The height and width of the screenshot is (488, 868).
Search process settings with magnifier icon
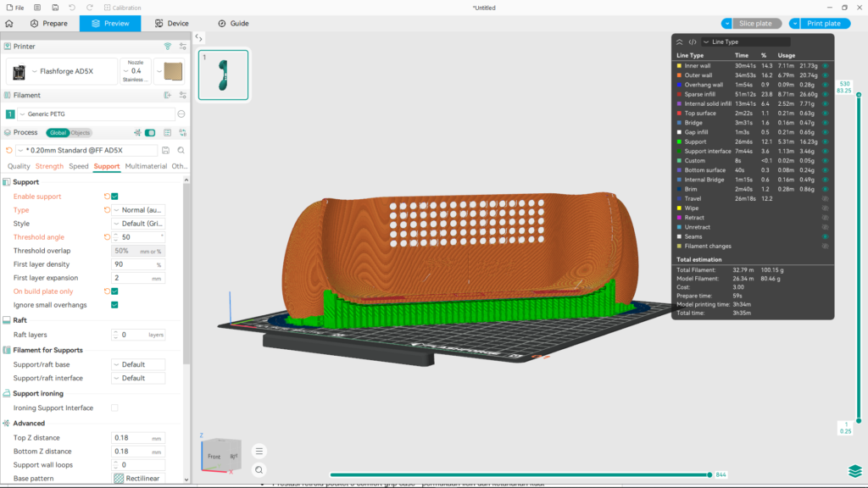click(x=181, y=150)
